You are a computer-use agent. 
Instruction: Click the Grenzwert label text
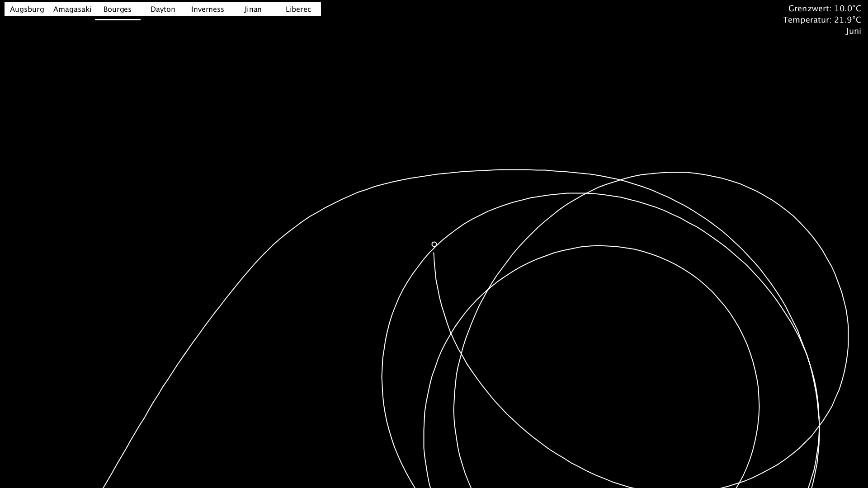(x=809, y=9)
